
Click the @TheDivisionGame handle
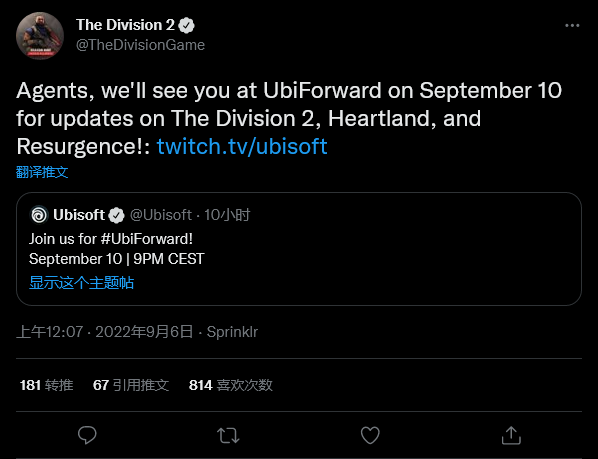pos(140,45)
